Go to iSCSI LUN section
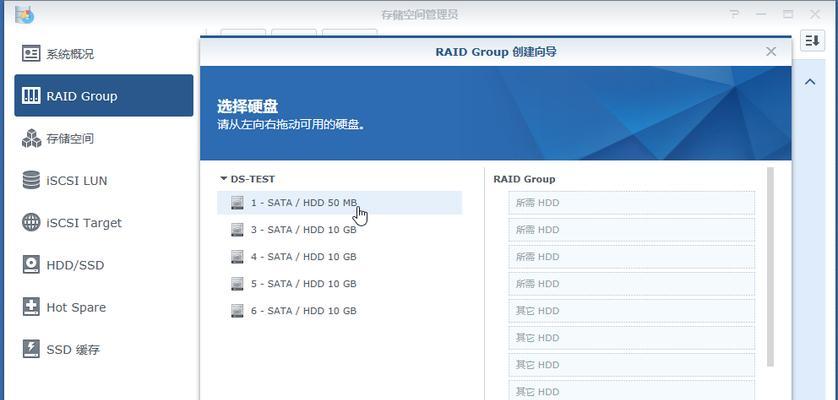The width and height of the screenshot is (838, 400). coord(103,180)
